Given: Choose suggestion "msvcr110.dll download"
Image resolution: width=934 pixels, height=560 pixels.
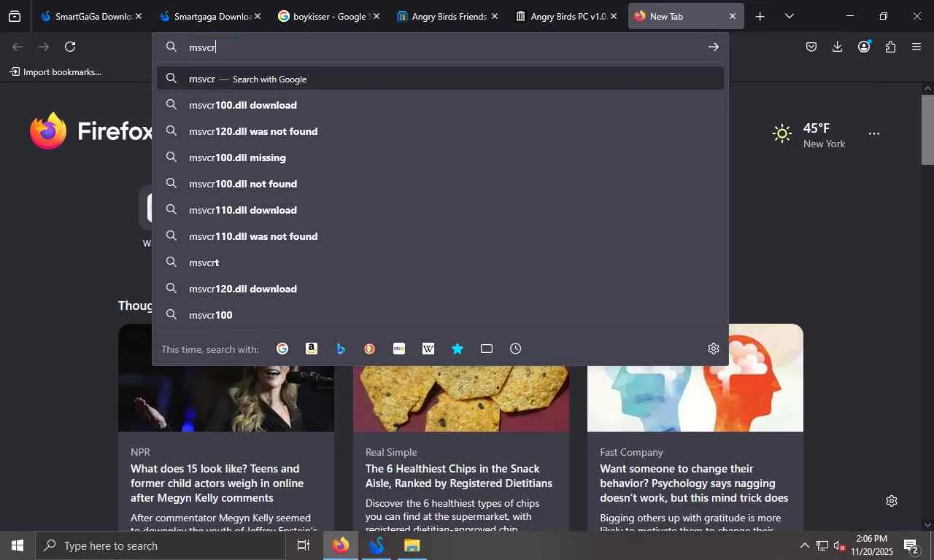Looking at the screenshot, I should (440, 210).
